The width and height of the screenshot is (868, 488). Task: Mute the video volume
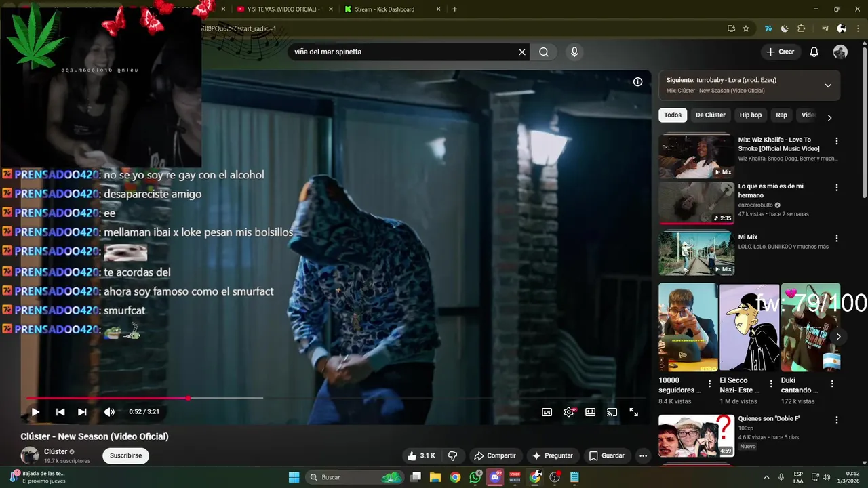coord(109,411)
